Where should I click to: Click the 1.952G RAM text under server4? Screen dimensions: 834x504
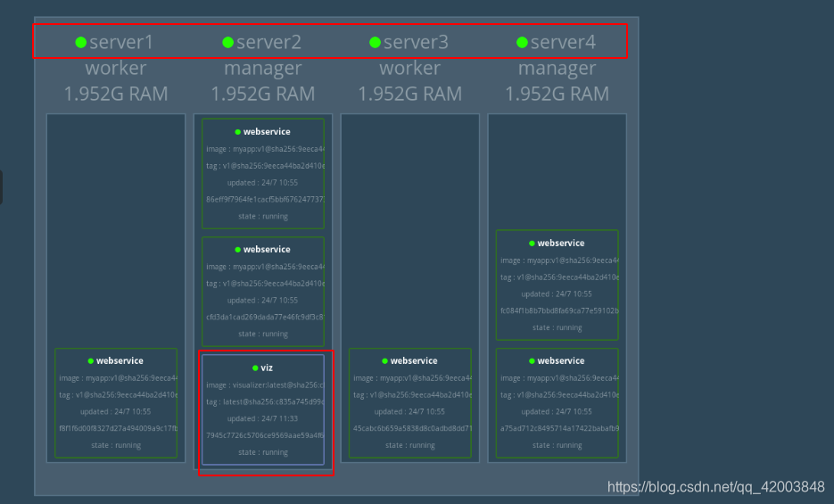557,94
